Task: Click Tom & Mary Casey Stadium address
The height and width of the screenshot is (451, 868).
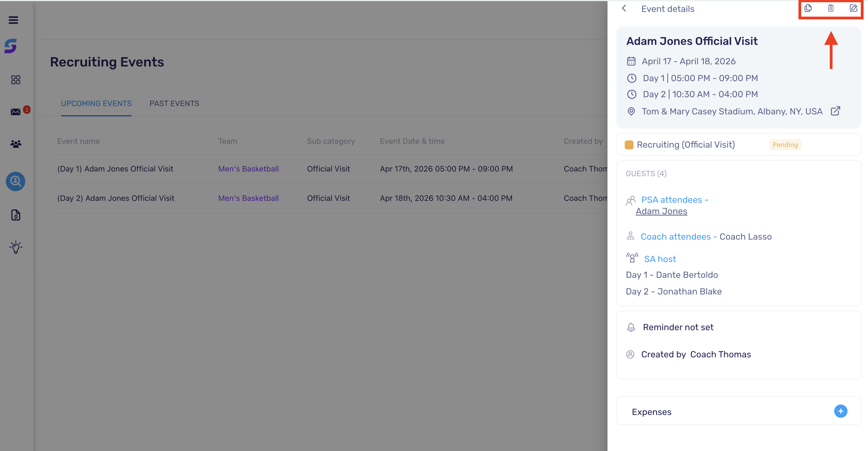Action: tap(732, 111)
